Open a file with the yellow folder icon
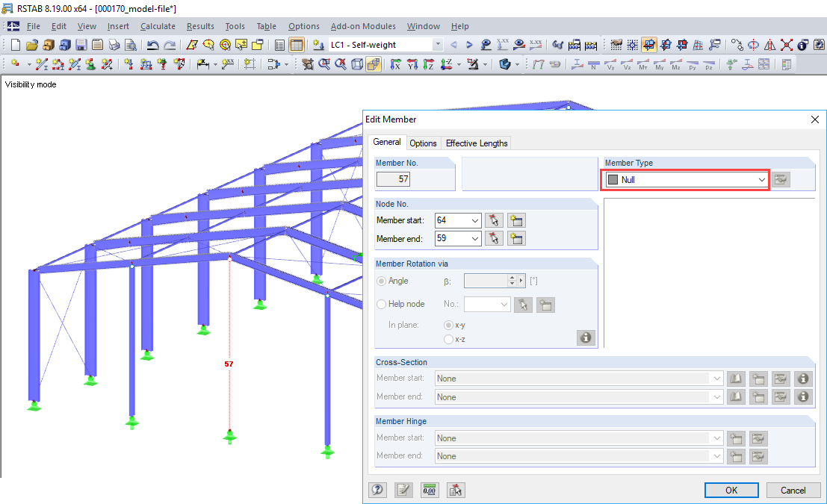Viewport: 827px width, 504px height. click(x=32, y=45)
